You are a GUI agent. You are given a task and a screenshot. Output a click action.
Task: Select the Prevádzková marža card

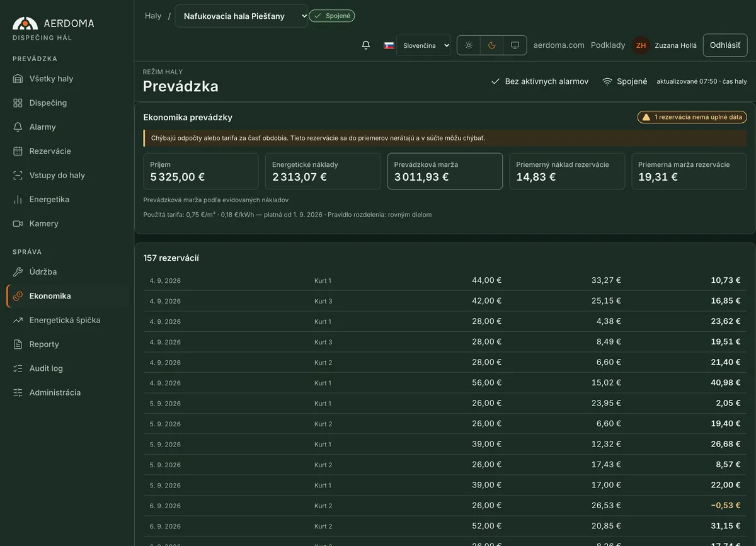coord(445,171)
